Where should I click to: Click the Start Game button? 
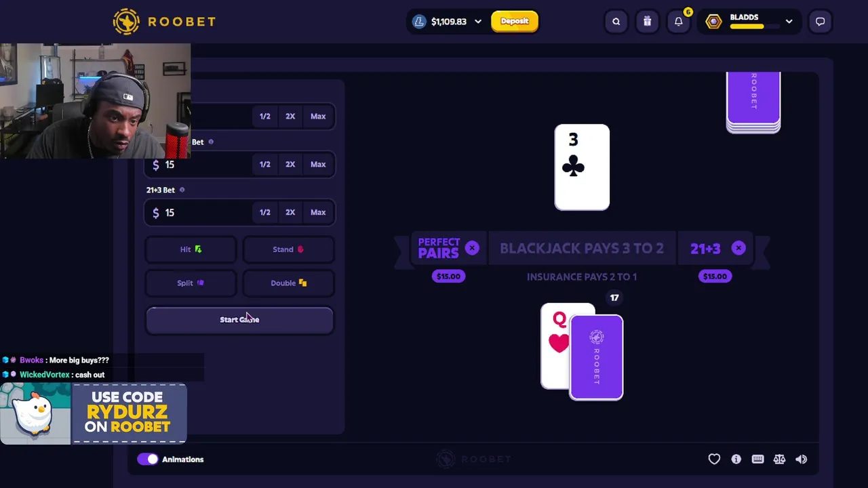tap(239, 319)
